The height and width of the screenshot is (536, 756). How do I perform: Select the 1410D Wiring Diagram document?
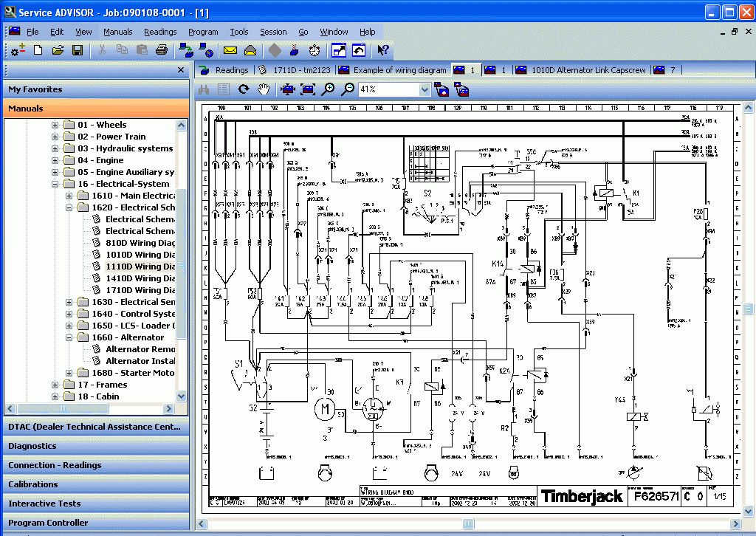(x=140, y=278)
